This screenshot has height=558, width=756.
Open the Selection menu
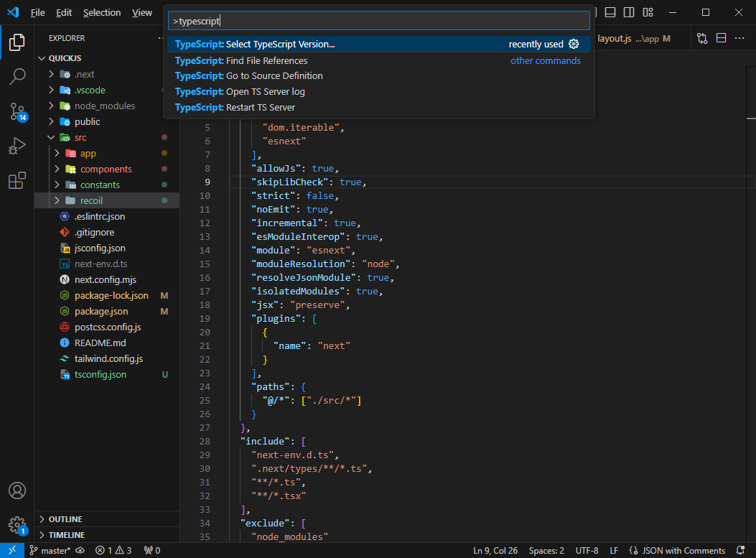click(102, 12)
